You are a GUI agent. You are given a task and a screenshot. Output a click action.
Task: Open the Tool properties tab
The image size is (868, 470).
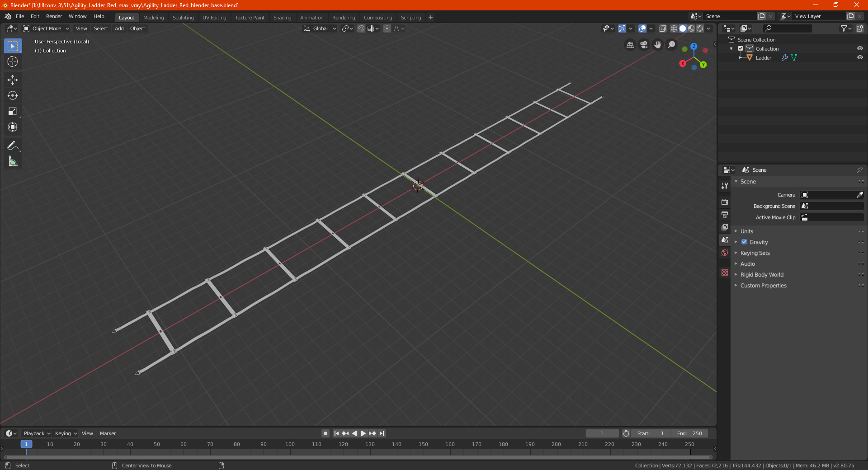[725, 186]
